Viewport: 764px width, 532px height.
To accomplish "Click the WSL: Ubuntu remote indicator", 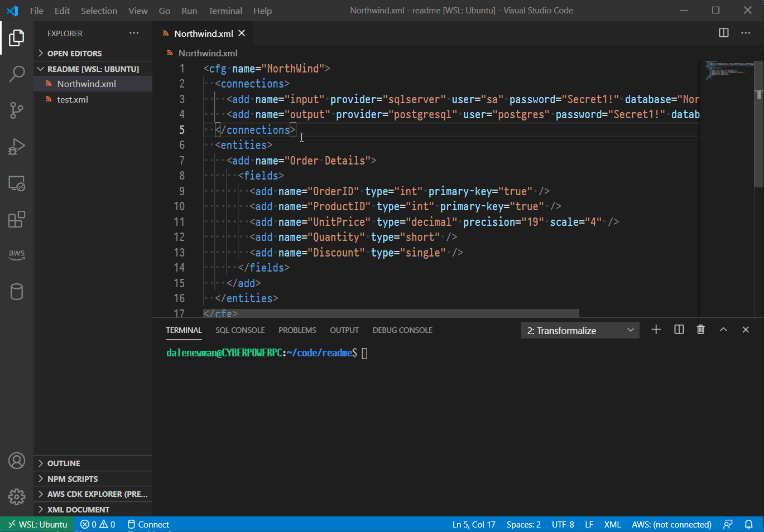I will (37, 524).
